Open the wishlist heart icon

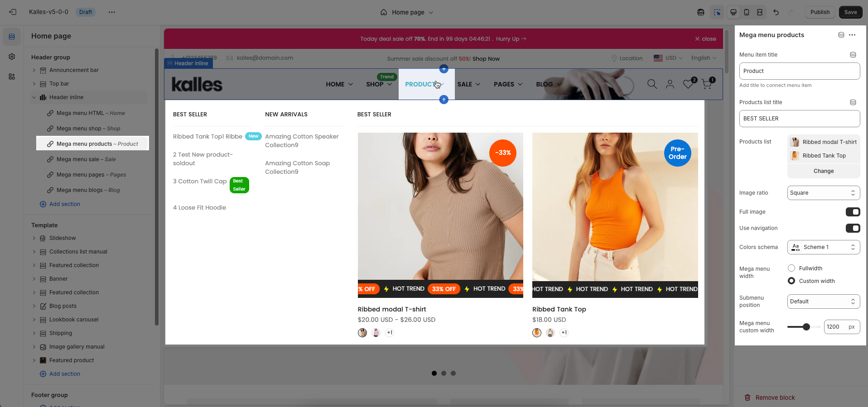(x=689, y=83)
